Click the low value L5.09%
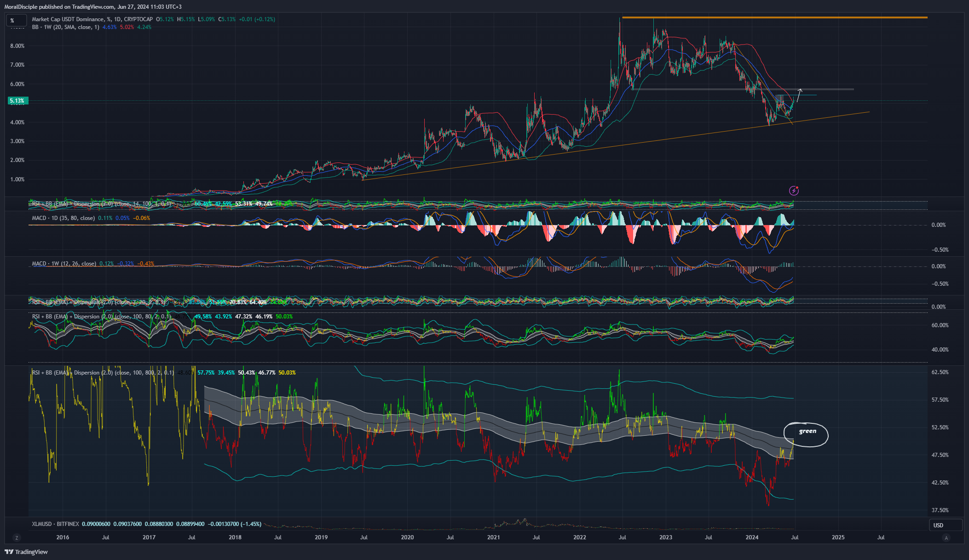The height and width of the screenshot is (560, 969). pyautogui.click(x=206, y=19)
